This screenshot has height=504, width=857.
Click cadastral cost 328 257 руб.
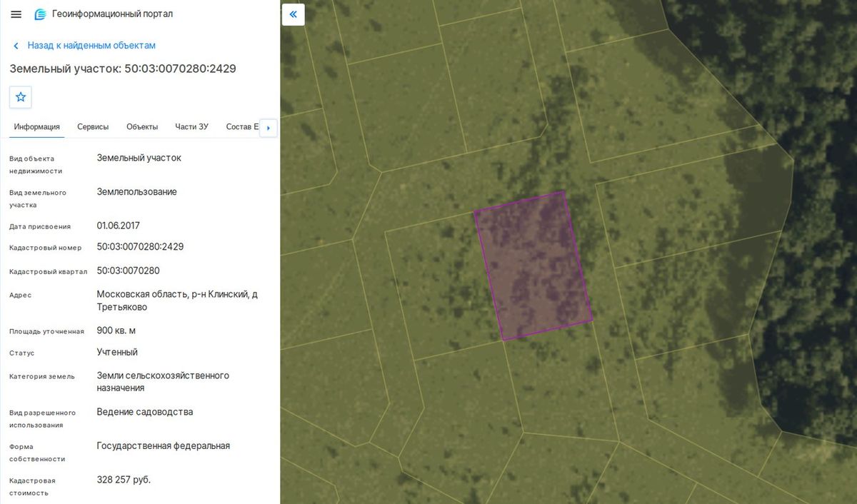pyautogui.click(x=124, y=480)
